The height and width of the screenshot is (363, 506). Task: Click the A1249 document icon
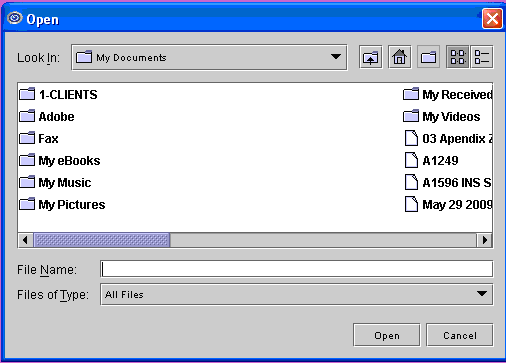pos(411,160)
